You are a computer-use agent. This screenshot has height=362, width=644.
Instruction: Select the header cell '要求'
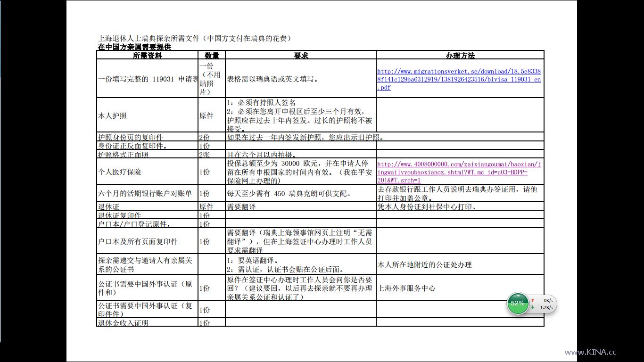[x=301, y=55]
